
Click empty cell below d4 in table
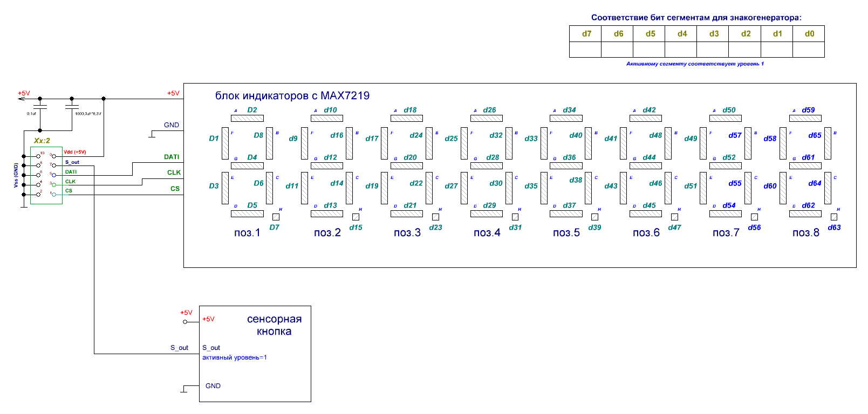click(x=681, y=50)
